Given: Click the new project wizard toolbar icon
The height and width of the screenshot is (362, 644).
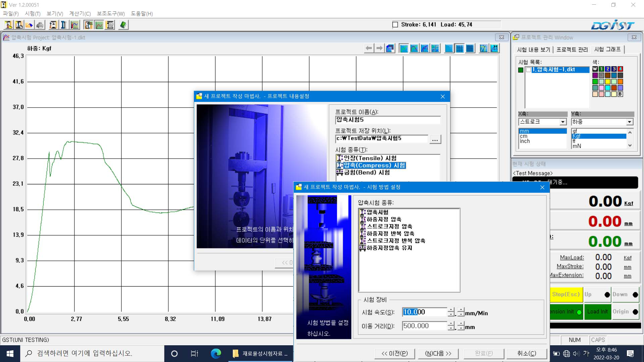Looking at the screenshot, I should [x=9, y=25].
